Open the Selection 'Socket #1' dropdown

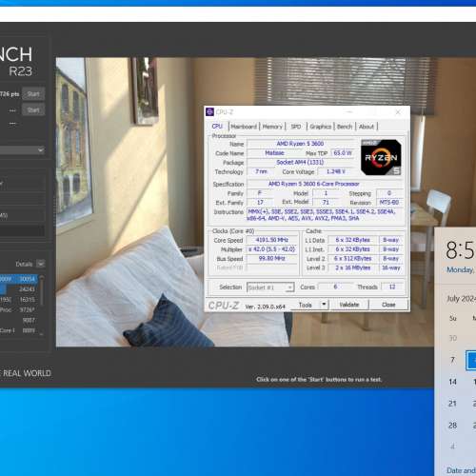click(x=270, y=288)
